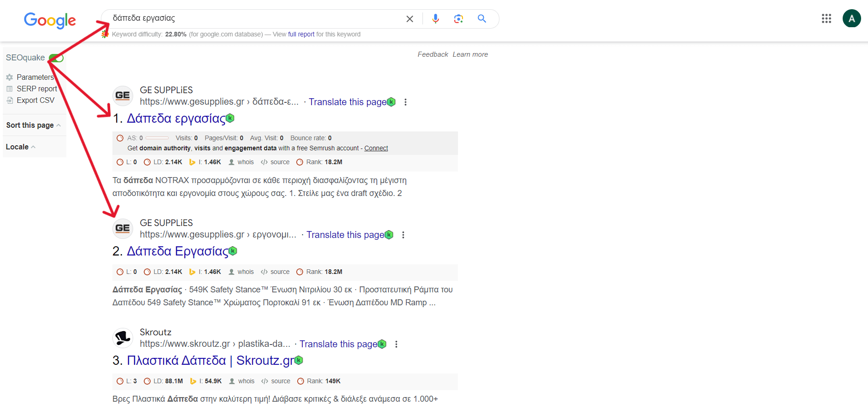
Task: Click the Feedback link
Action: 433,54
